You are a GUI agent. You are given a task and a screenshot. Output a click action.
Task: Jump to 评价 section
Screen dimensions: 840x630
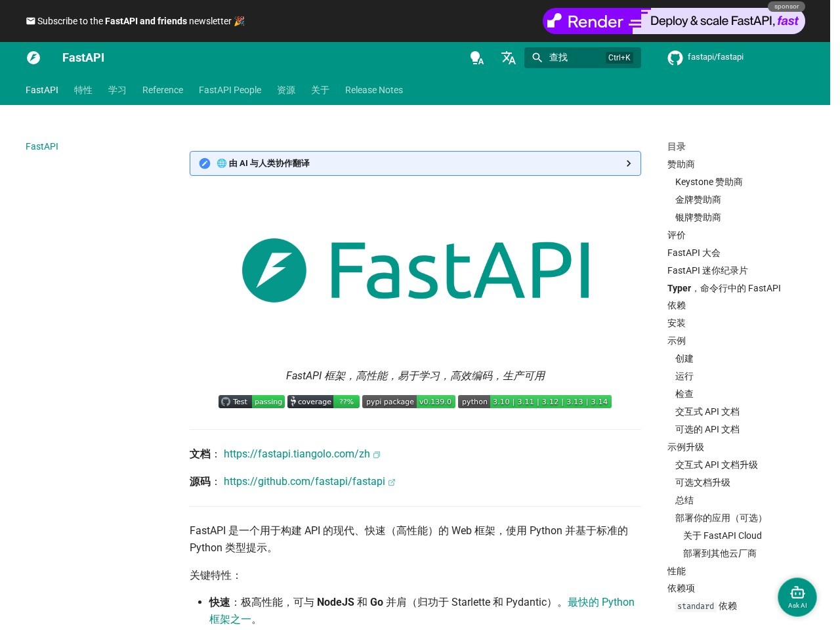[677, 235]
